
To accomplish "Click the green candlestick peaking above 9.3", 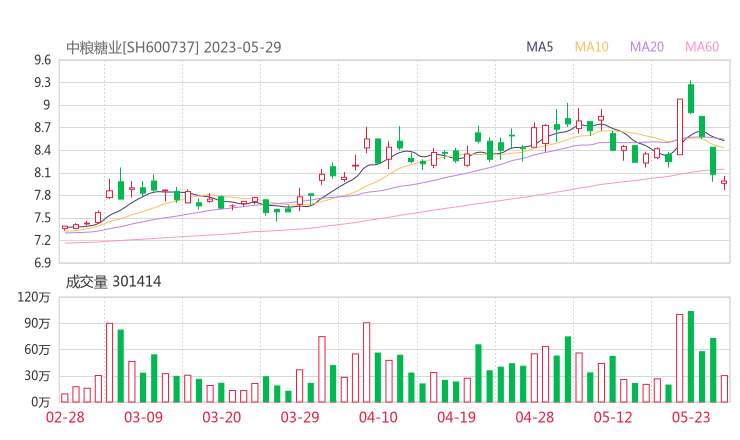I will (691, 98).
